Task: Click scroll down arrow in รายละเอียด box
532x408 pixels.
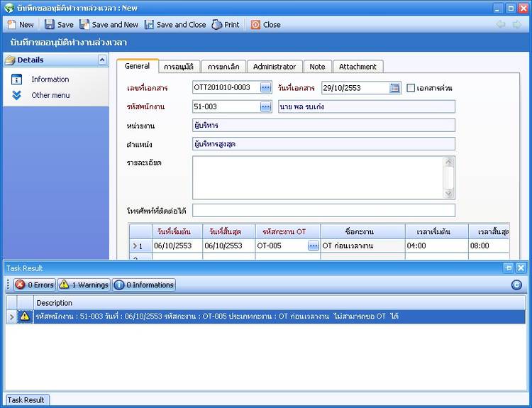Action: [449, 194]
